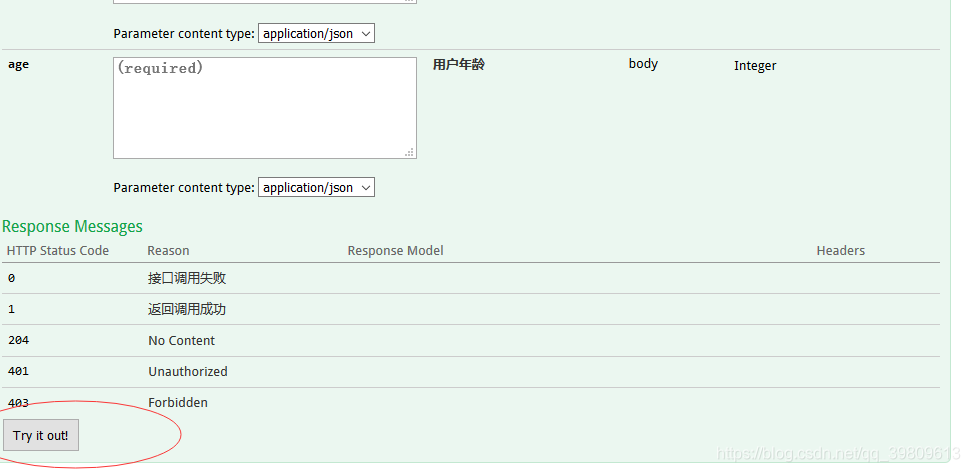The image size is (970, 472).
Task: Select status code 403 cell
Action: [x=19, y=403]
